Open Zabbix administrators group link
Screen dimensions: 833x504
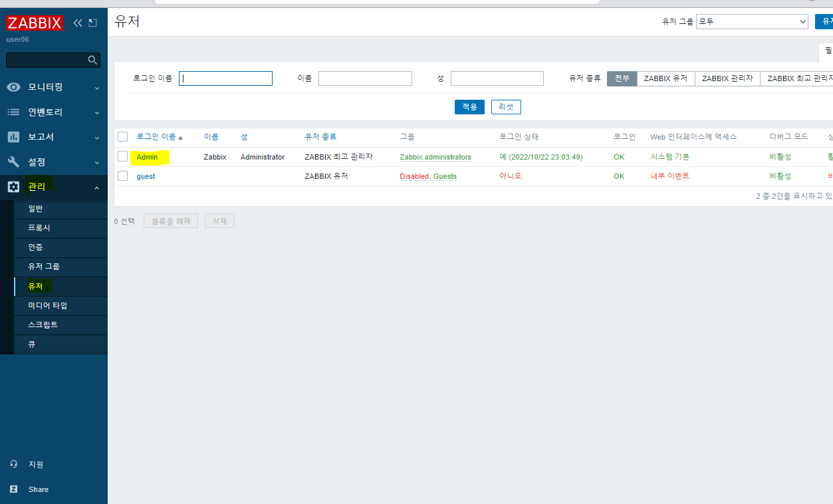(435, 157)
